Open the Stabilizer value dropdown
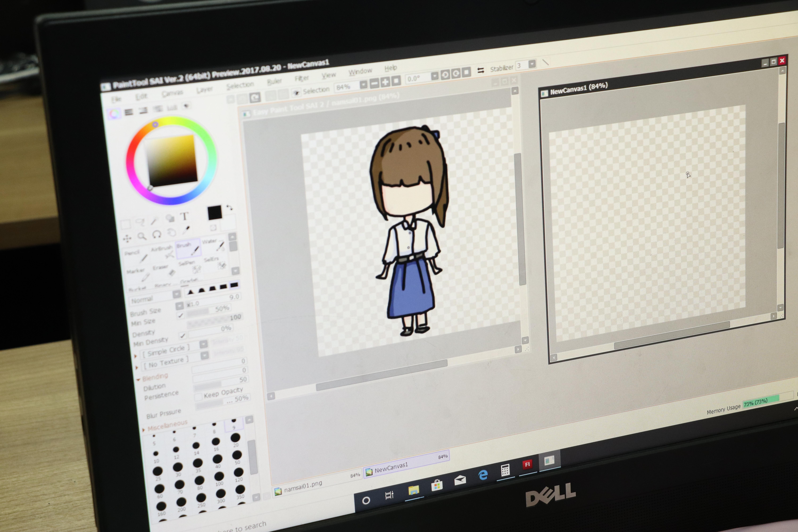798x532 pixels. point(532,64)
